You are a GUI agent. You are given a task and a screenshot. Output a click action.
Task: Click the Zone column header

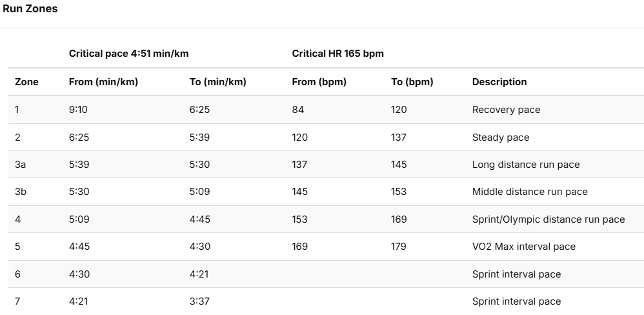pyautogui.click(x=26, y=82)
